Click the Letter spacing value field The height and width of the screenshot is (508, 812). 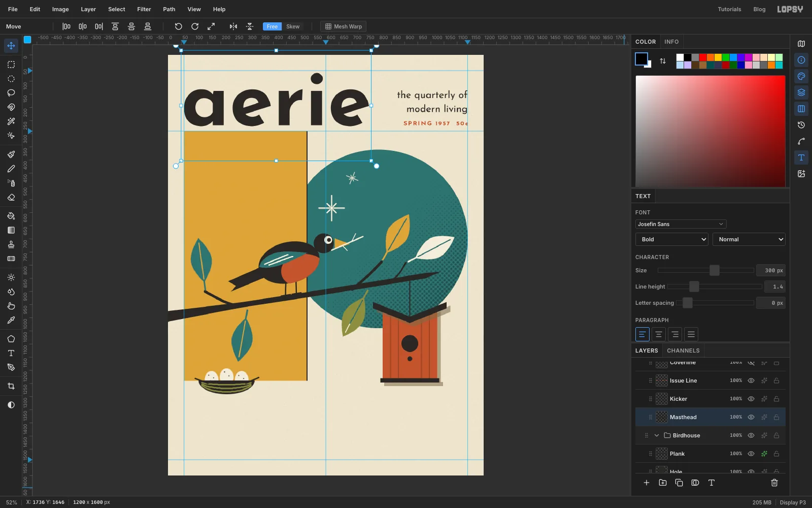[x=771, y=303]
